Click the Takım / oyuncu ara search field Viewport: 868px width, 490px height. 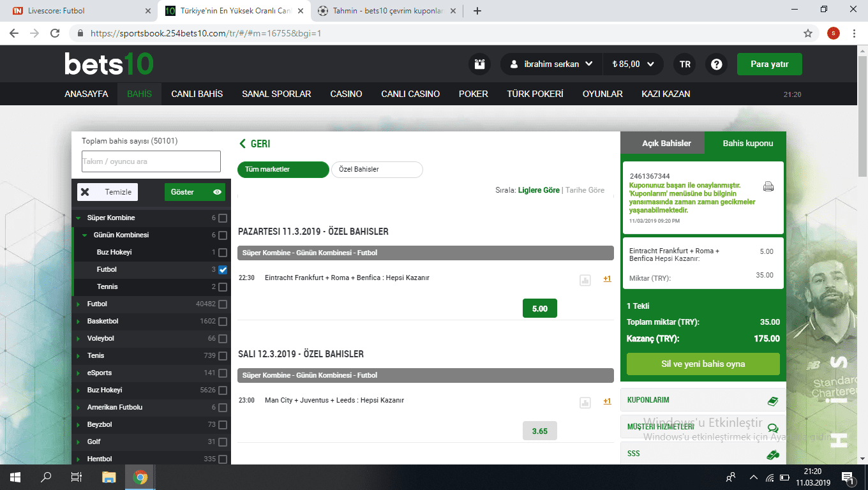point(151,161)
